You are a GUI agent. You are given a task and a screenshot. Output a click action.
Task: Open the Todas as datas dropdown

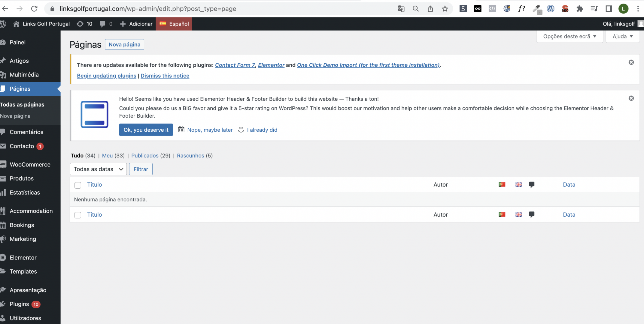pyautogui.click(x=98, y=169)
